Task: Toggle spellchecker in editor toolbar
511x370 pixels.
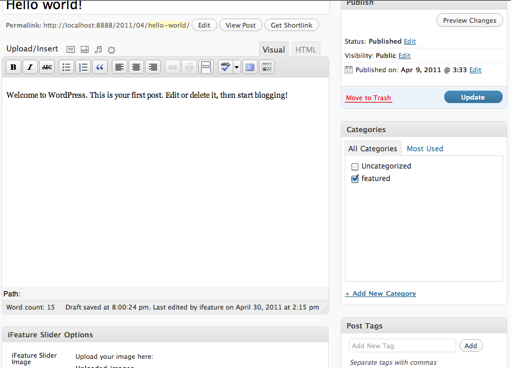Action: 225,67
